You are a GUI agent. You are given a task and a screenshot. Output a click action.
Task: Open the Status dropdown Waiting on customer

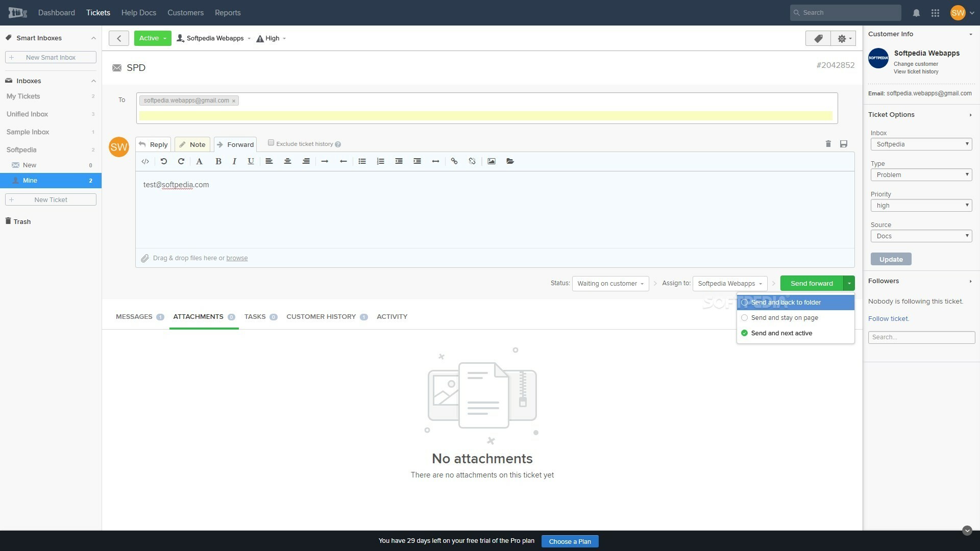(610, 283)
